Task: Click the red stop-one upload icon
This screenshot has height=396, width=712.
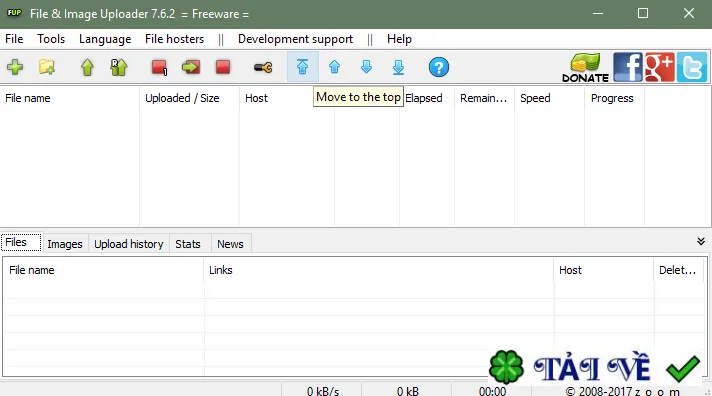Action: (x=159, y=67)
